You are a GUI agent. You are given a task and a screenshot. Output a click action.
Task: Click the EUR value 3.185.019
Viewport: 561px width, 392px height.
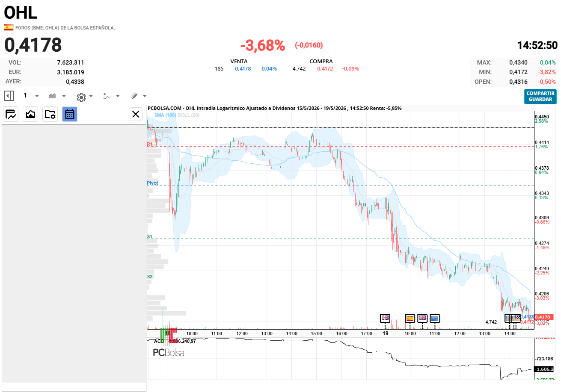click(70, 72)
